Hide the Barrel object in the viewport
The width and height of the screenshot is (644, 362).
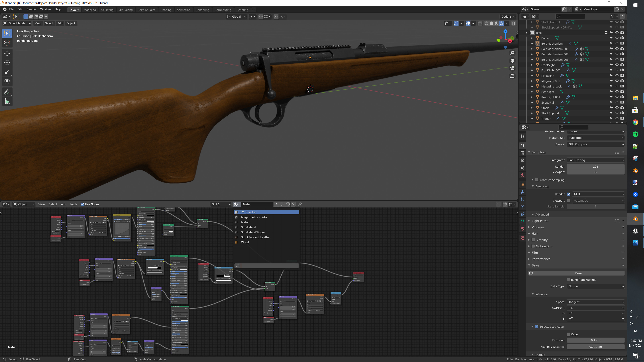click(x=617, y=38)
